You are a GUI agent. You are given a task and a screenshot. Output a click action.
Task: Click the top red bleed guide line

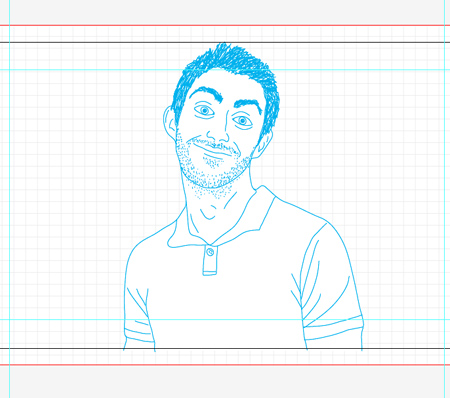[x=225, y=25]
